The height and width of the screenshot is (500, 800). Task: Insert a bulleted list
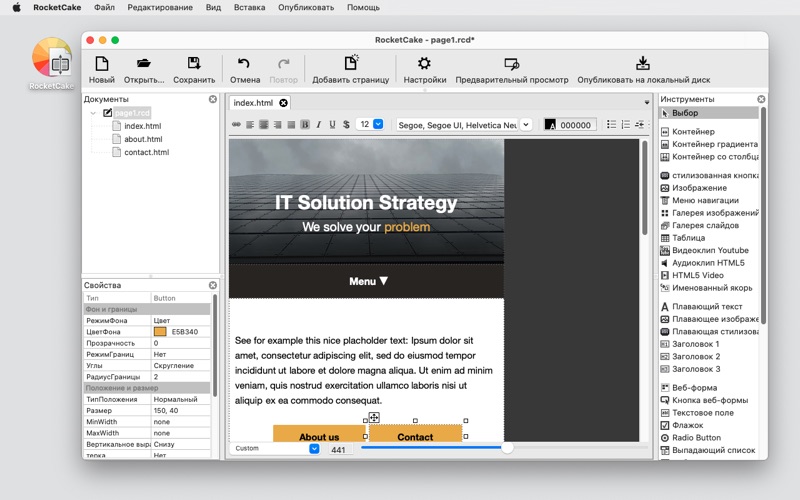pyautogui.click(x=611, y=124)
